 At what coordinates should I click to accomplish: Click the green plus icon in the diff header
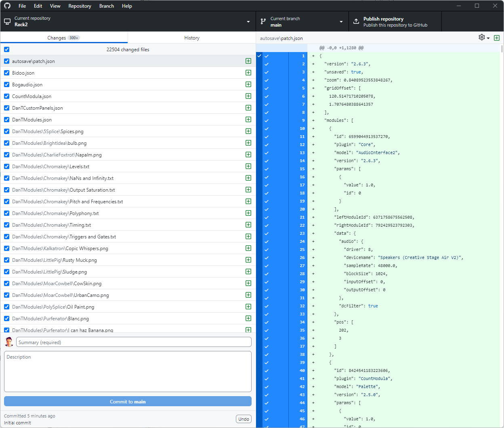tap(497, 38)
